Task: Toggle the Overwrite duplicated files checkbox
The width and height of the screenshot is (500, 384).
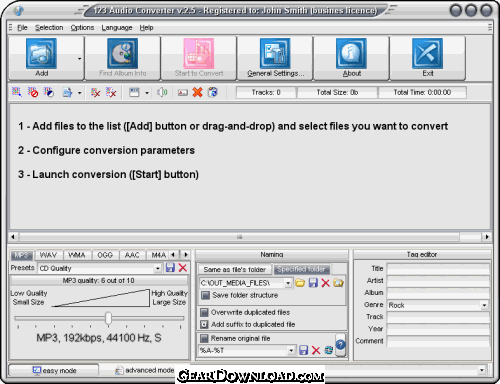Action: pyautogui.click(x=204, y=313)
